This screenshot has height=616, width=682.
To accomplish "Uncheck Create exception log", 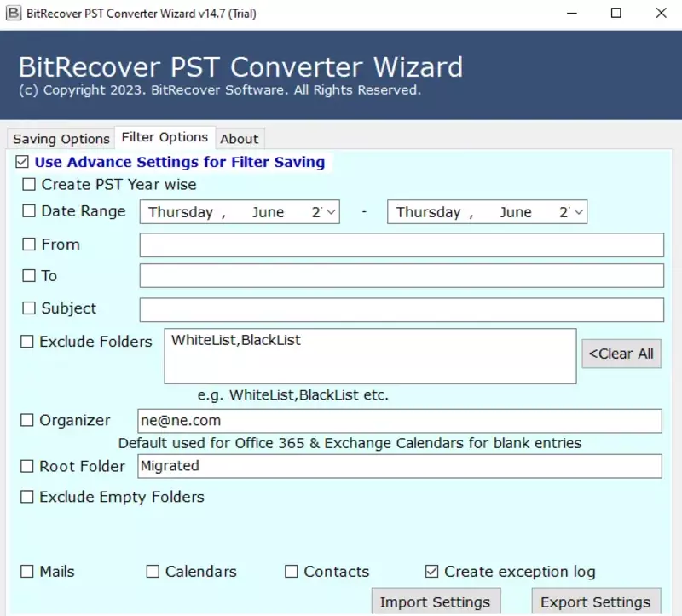I will [x=432, y=571].
